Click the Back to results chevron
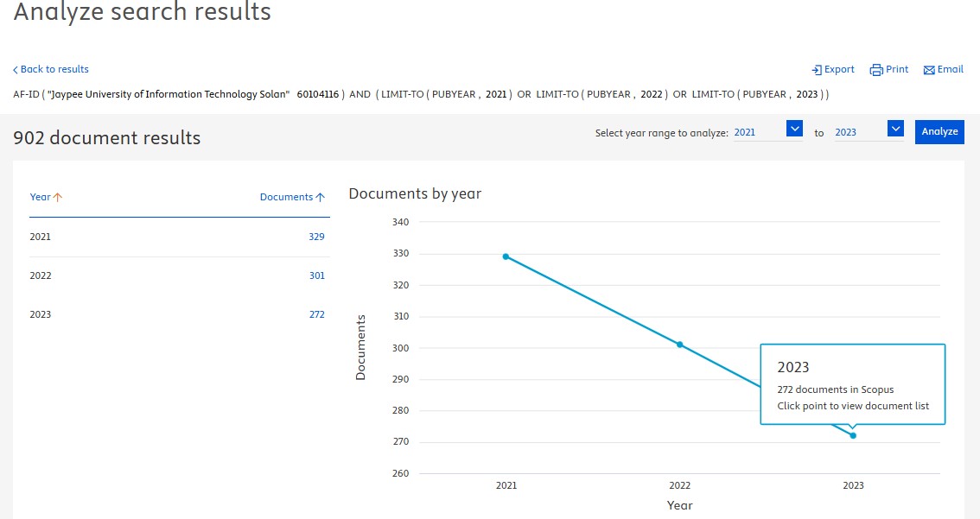Viewport: 980px width, 519px height. point(16,70)
